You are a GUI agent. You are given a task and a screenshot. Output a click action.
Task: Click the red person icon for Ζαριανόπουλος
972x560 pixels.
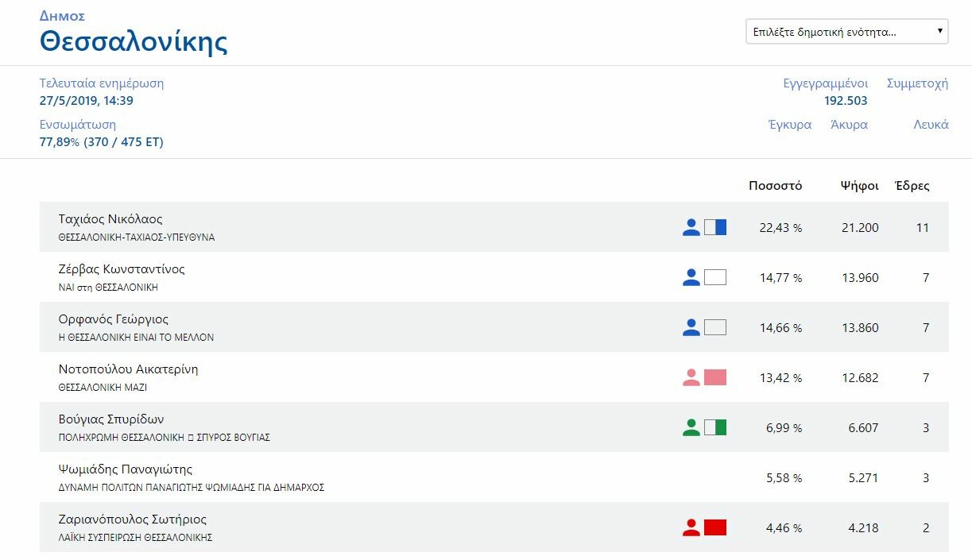(x=691, y=527)
